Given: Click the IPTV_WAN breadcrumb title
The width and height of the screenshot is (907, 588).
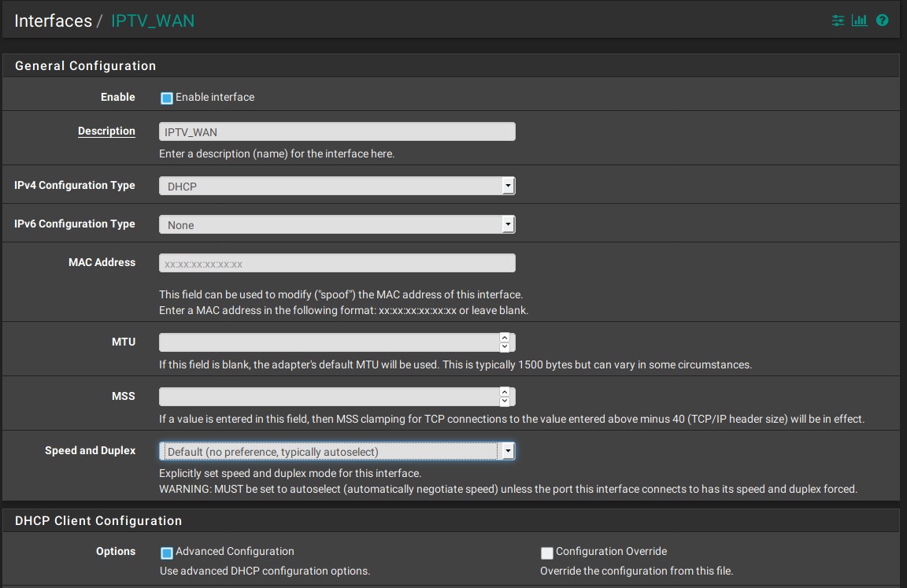Looking at the screenshot, I should point(152,21).
